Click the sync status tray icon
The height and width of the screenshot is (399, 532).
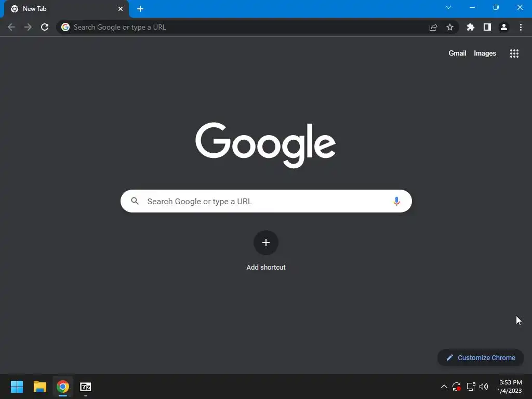[x=457, y=387]
